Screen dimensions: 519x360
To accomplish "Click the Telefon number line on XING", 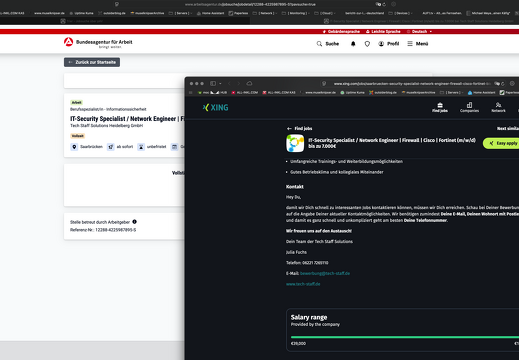I will pyautogui.click(x=307, y=263).
